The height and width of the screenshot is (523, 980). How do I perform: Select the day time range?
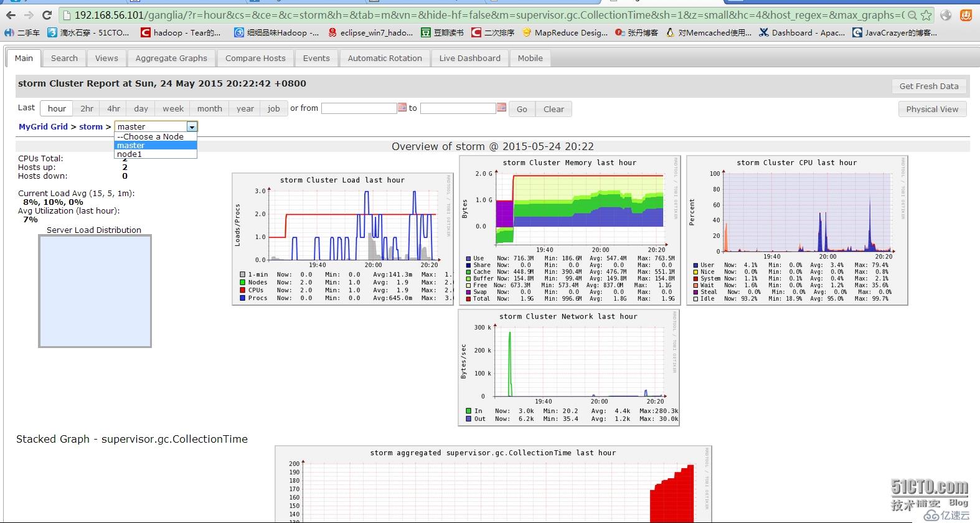click(x=141, y=108)
